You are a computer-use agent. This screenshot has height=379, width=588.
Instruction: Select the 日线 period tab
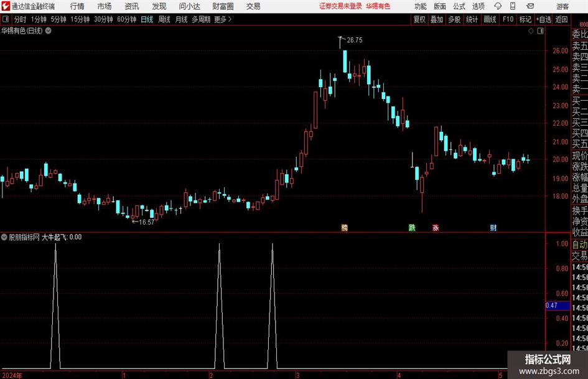[x=147, y=19]
